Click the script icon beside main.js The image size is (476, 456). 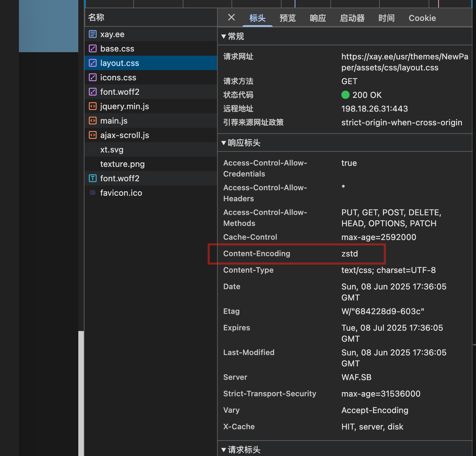click(x=93, y=121)
